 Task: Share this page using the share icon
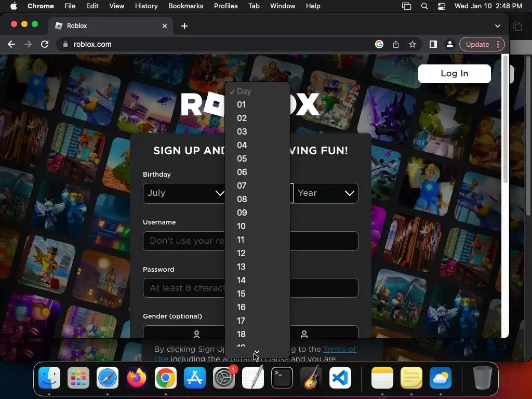[x=395, y=45]
